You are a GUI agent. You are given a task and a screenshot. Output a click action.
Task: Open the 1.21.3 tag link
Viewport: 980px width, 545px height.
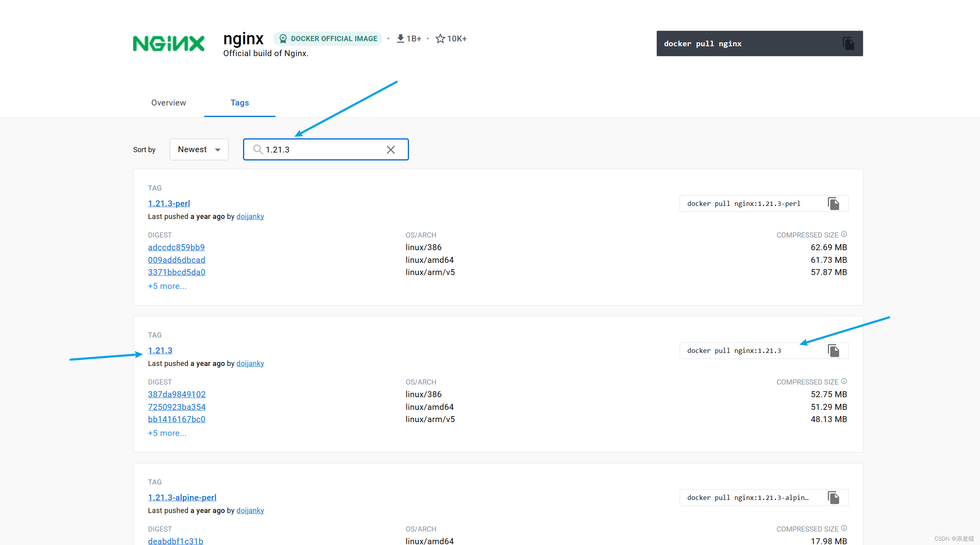[x=160, y=351]
